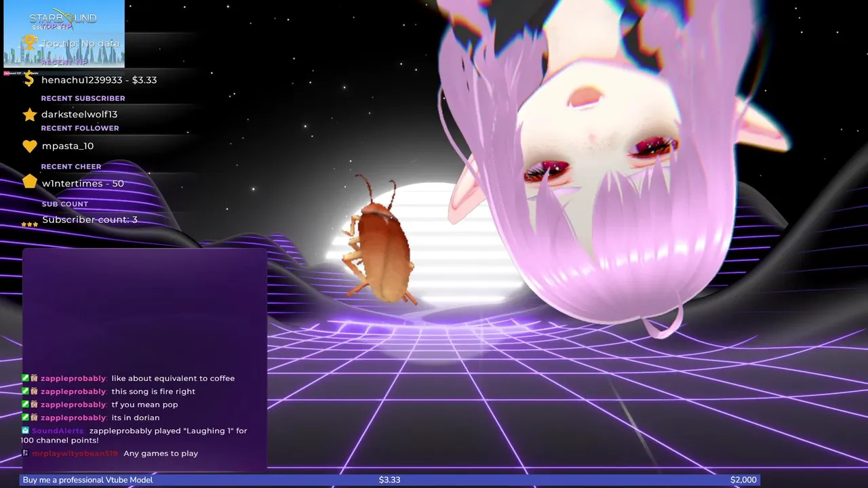Click the dollar sign recent tip icon
This screenshot has height=488, width=868.
coord(28,80)
